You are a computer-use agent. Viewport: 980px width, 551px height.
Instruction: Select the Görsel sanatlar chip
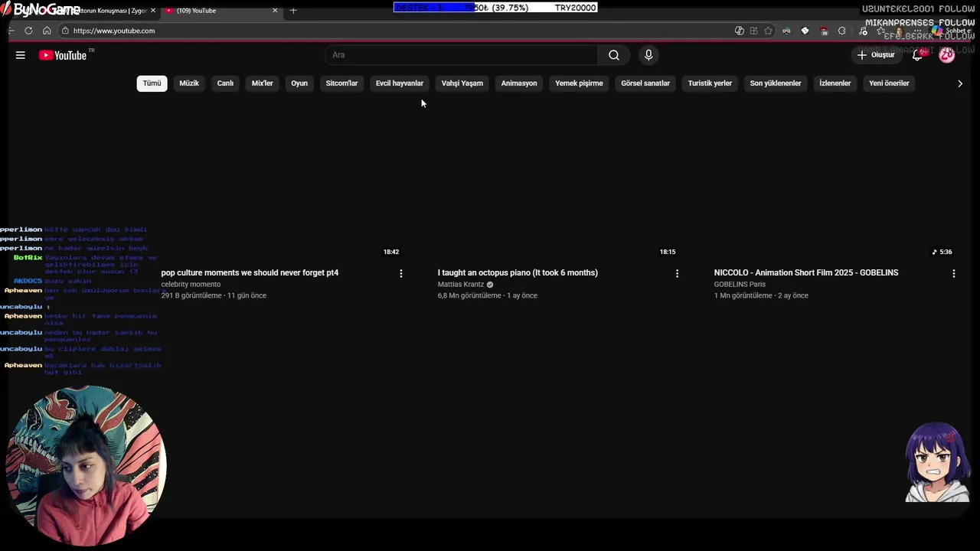645,83
